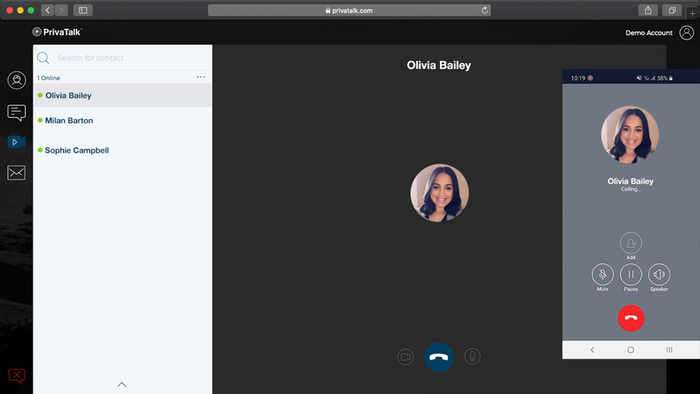700x394 pixels.
Task: Open the chat messages sidebar icon
Action: point(17,112)
